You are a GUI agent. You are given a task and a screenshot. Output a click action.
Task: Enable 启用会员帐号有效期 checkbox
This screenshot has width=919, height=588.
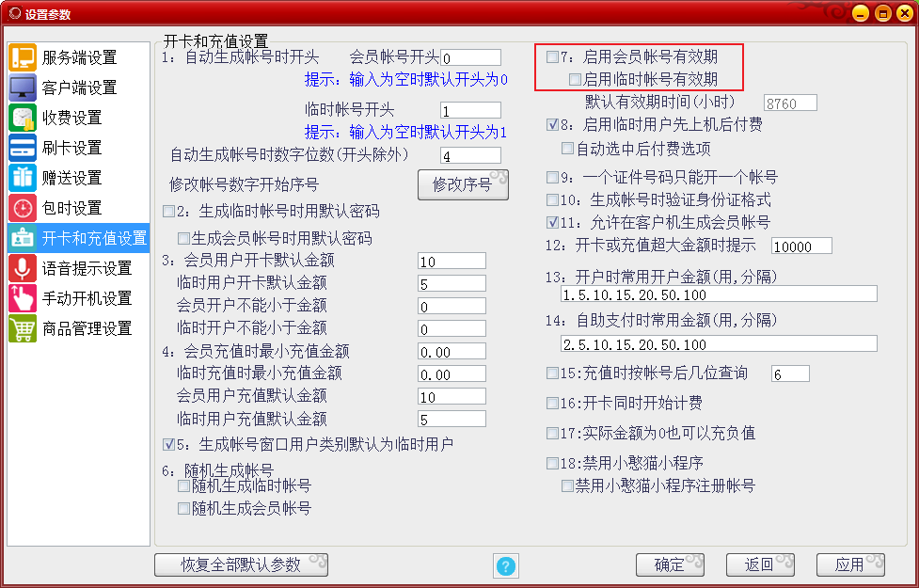point(552,56)
